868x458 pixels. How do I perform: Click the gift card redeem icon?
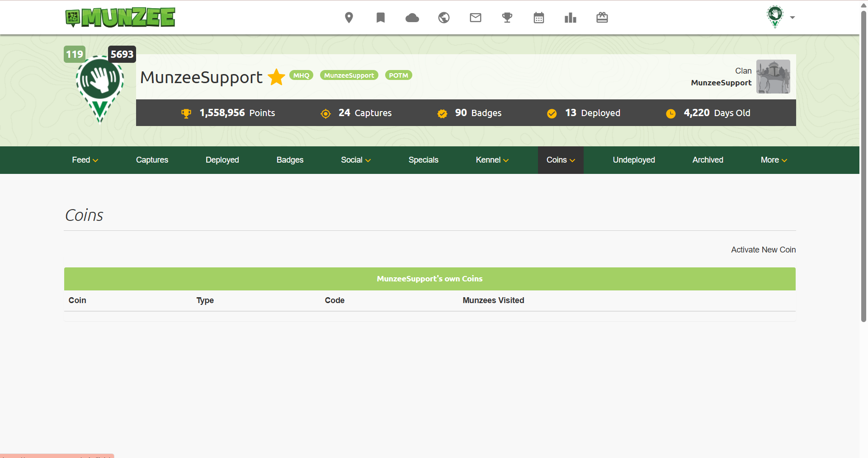pyautogui.click(x=602, y=18)
